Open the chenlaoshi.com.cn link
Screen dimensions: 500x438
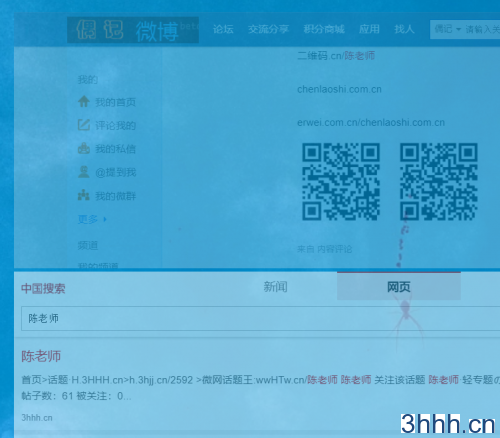click(x=339, y=89)
